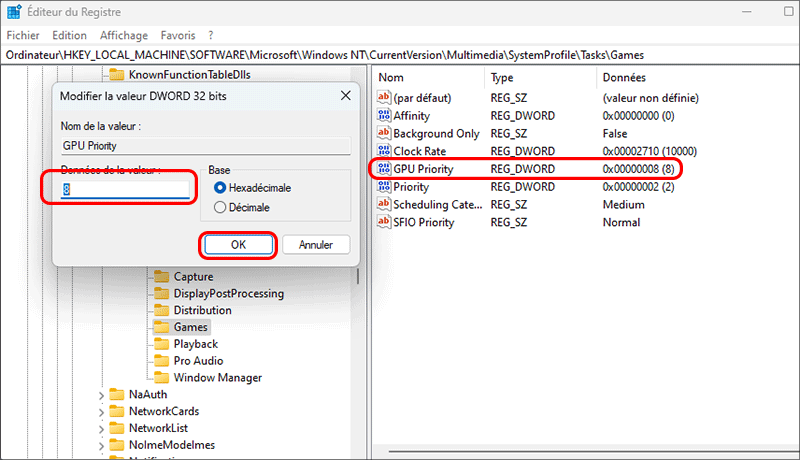This screenshot has height=460, width=800.
Task: Click the DisplayPostProcessing folder icon
Action: tap(162, 293)
